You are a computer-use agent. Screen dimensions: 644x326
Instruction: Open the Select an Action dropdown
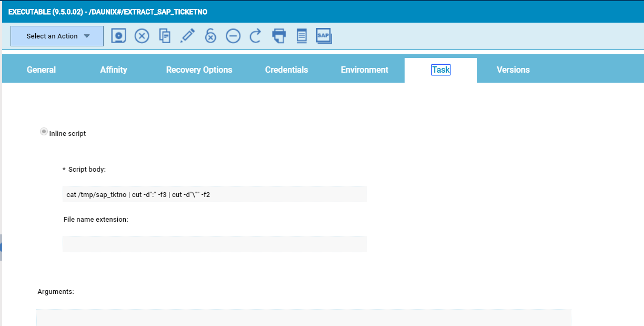coord(57,36)
